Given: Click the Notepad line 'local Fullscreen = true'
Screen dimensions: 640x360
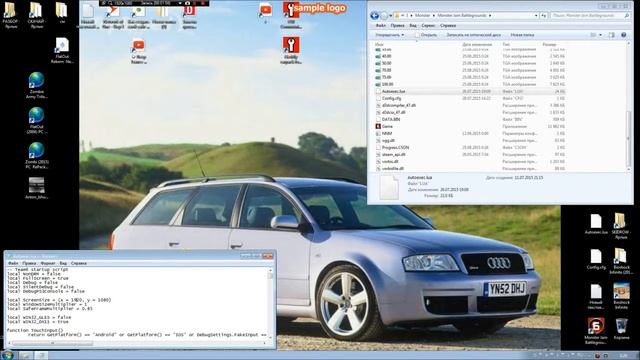Looking at the screenshot, I should click(38, 278).
